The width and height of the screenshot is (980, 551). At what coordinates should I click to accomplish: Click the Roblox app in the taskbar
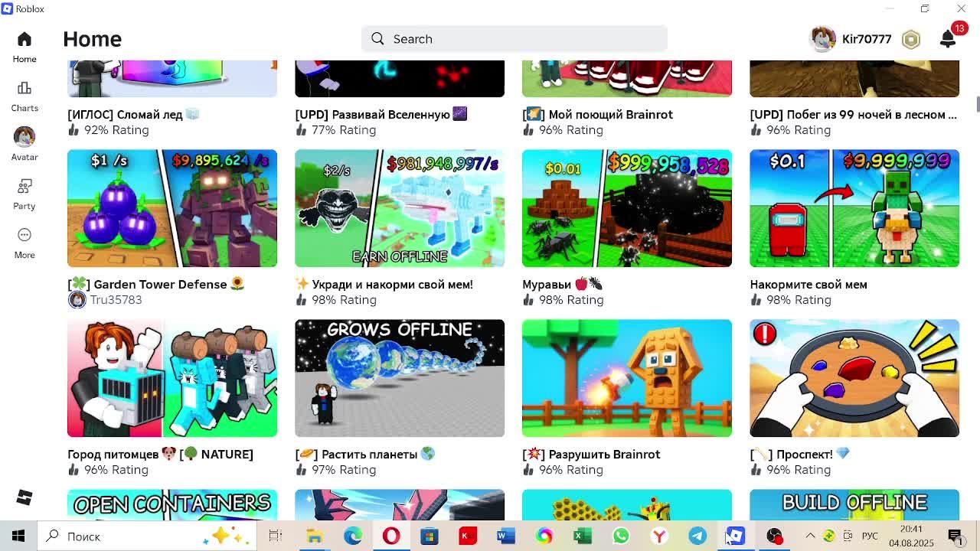coord(735,536)
